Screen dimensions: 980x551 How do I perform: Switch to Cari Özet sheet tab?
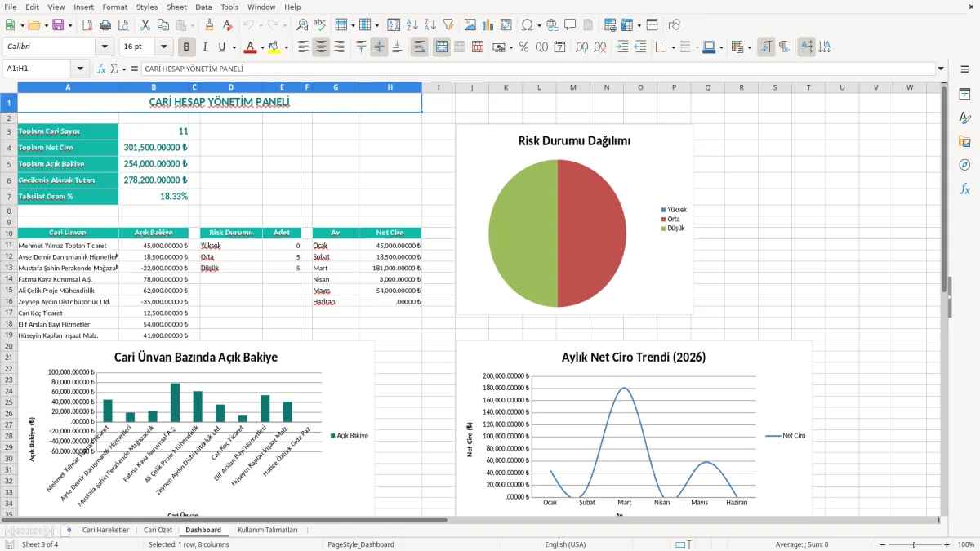[x=158, y=530]
